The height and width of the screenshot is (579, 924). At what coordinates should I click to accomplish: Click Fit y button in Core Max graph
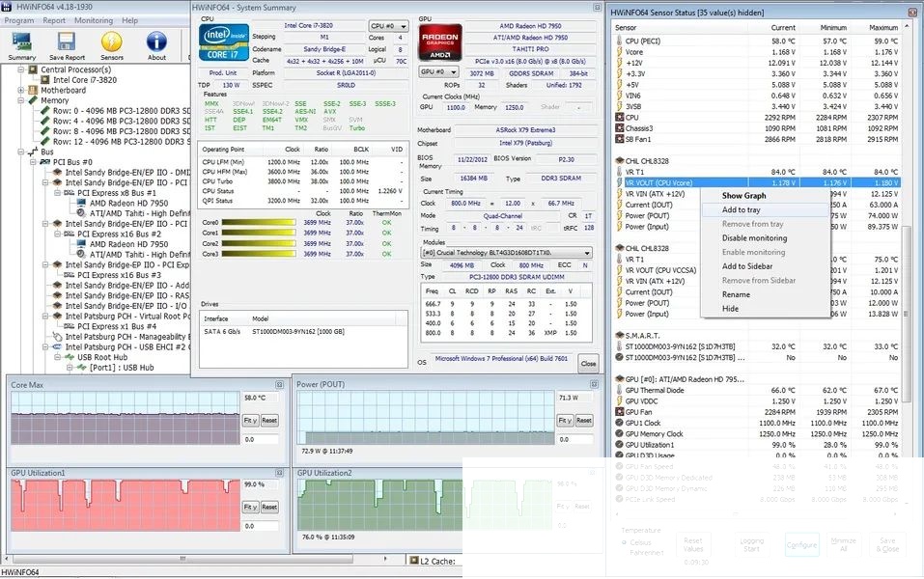coord(250,421)
